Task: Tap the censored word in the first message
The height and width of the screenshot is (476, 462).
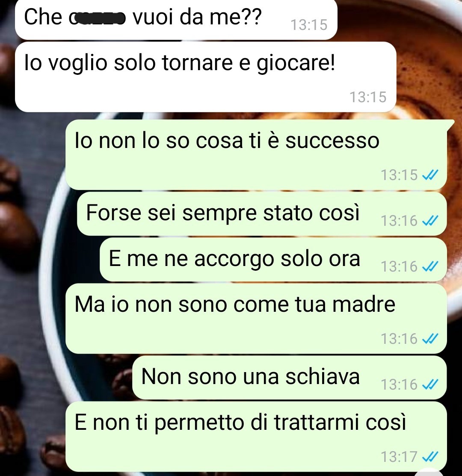Action: 97,18
